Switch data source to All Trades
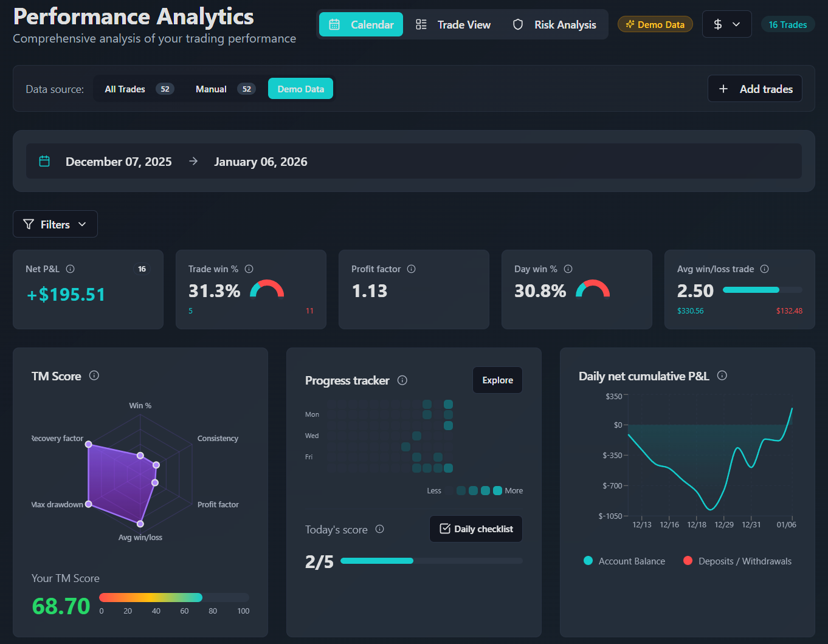The height and width of the screenshot is (644, 828). [x=125, y=89]
